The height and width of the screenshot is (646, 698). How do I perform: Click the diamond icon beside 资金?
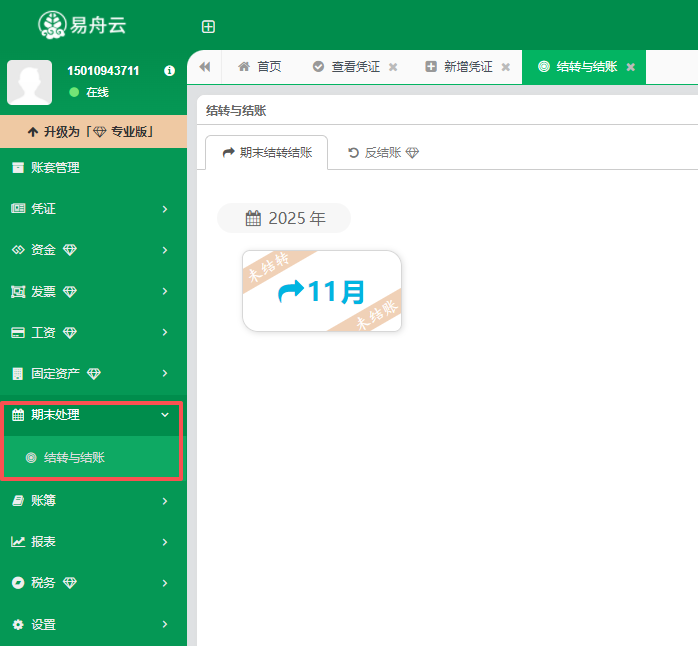70,250
